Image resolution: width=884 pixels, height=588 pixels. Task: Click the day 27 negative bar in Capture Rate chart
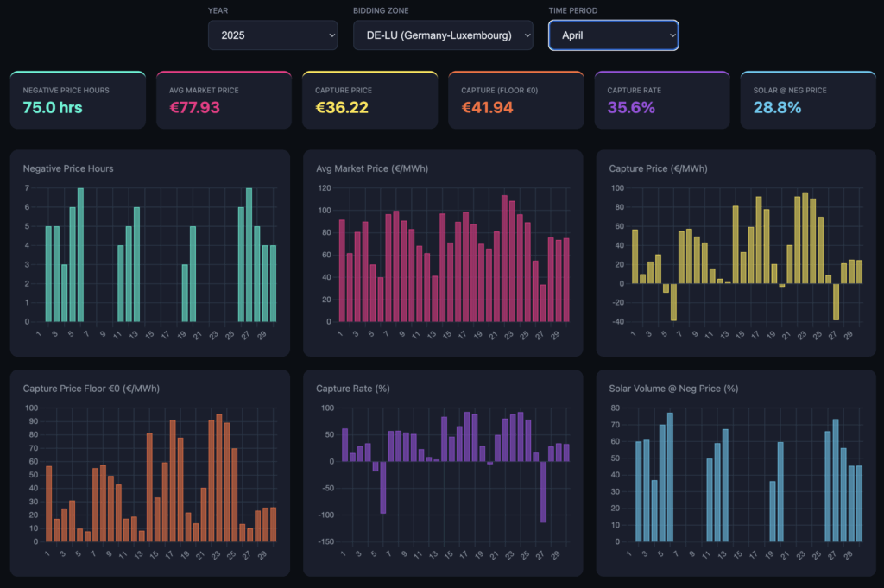pos(544,492)
